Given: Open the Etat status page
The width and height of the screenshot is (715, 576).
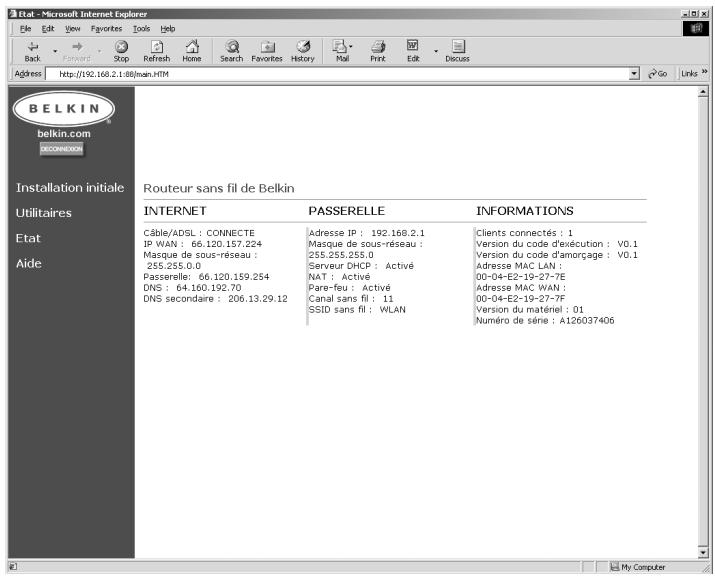Looking at the screenshot, I should point(28,238).
